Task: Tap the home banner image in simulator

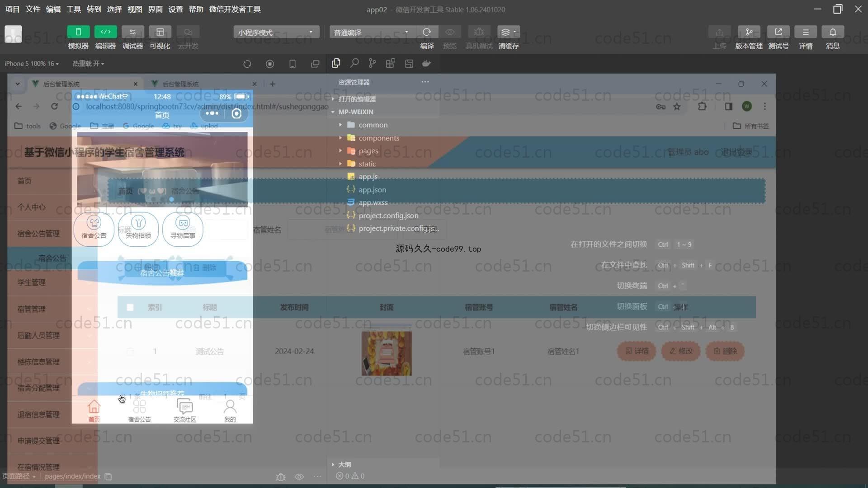Action: [x=162, y=169]
